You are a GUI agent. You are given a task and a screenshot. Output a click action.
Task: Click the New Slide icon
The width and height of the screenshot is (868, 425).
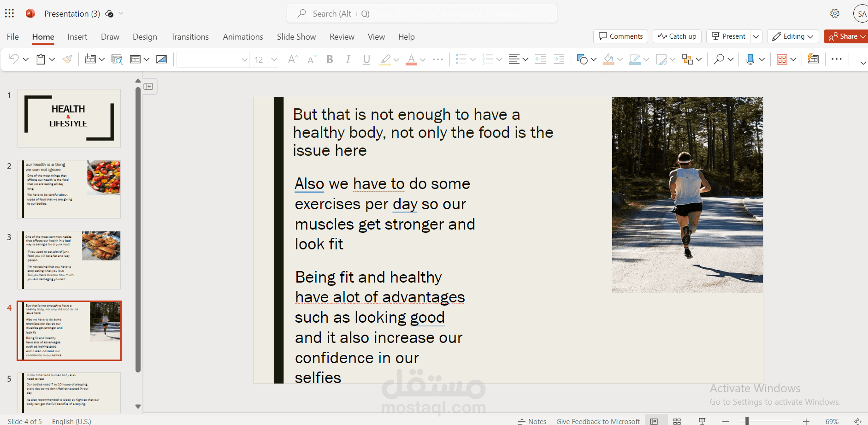90,59
